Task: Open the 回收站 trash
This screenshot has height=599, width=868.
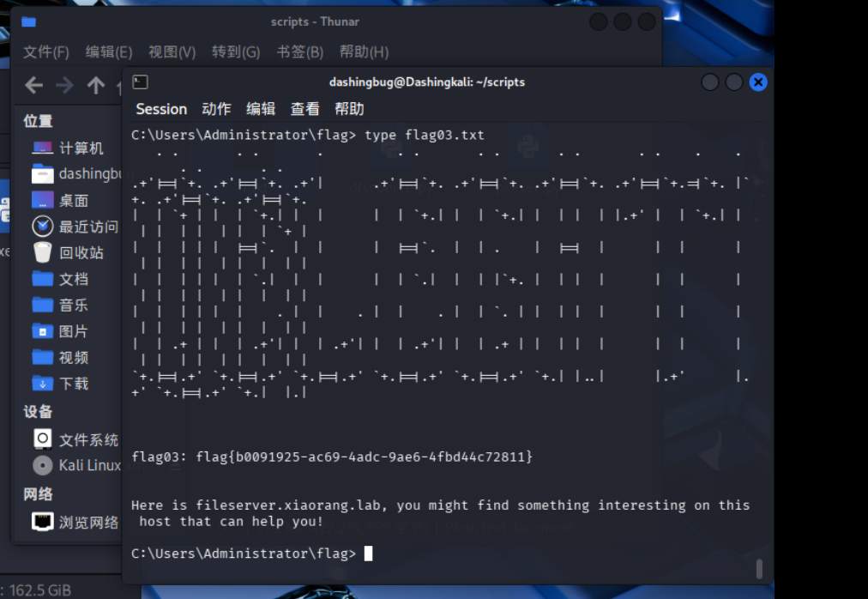Action: click(x=81, y=253)
